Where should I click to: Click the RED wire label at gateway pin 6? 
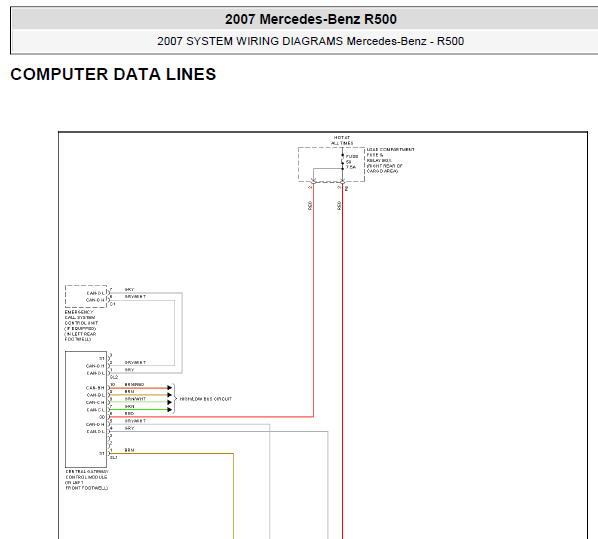129,414
